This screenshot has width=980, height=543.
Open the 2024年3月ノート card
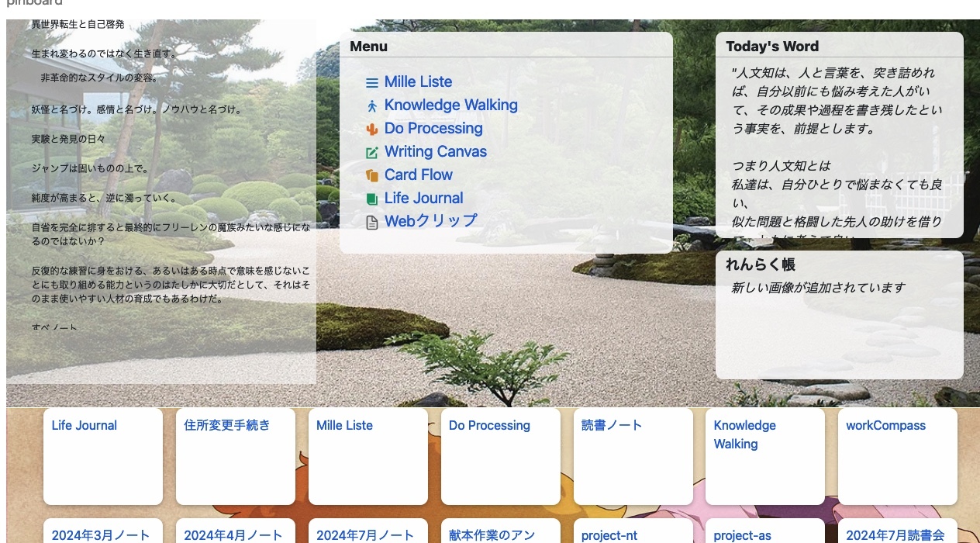pos(103,531)
